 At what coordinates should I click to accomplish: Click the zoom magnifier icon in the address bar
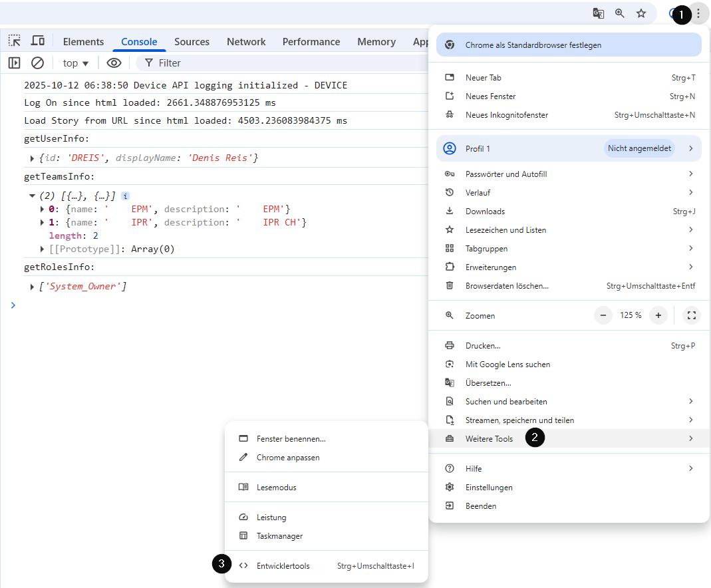pos(620,13)
